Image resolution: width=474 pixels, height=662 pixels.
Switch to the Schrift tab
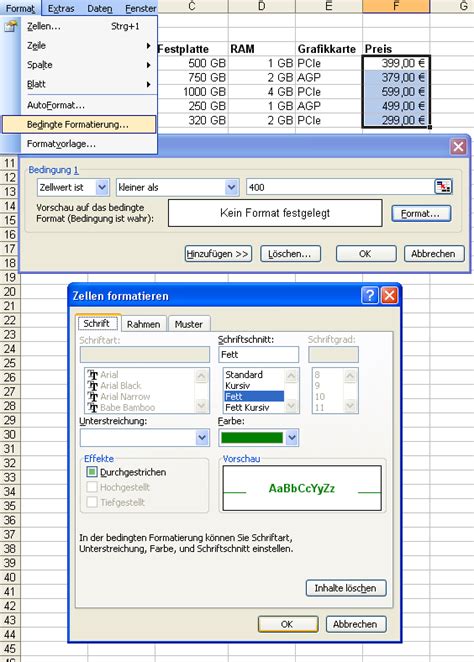(x=97, y=323)
